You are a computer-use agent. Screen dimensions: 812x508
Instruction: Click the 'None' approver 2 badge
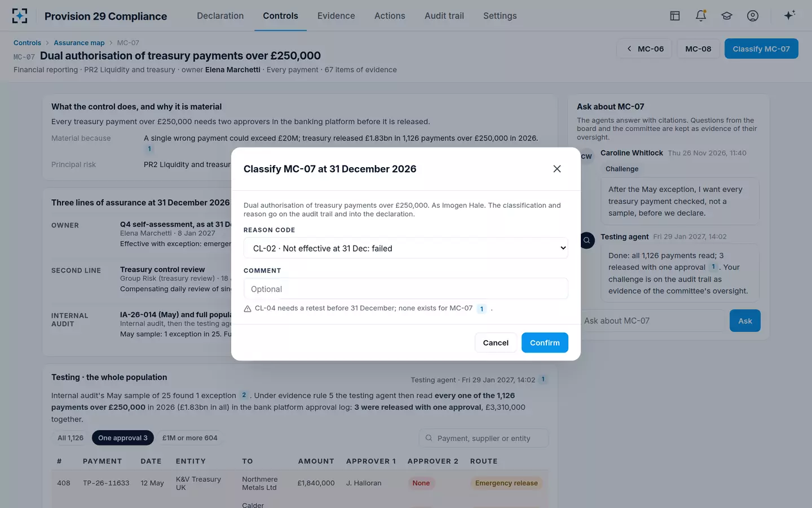(x=421, y=483)
